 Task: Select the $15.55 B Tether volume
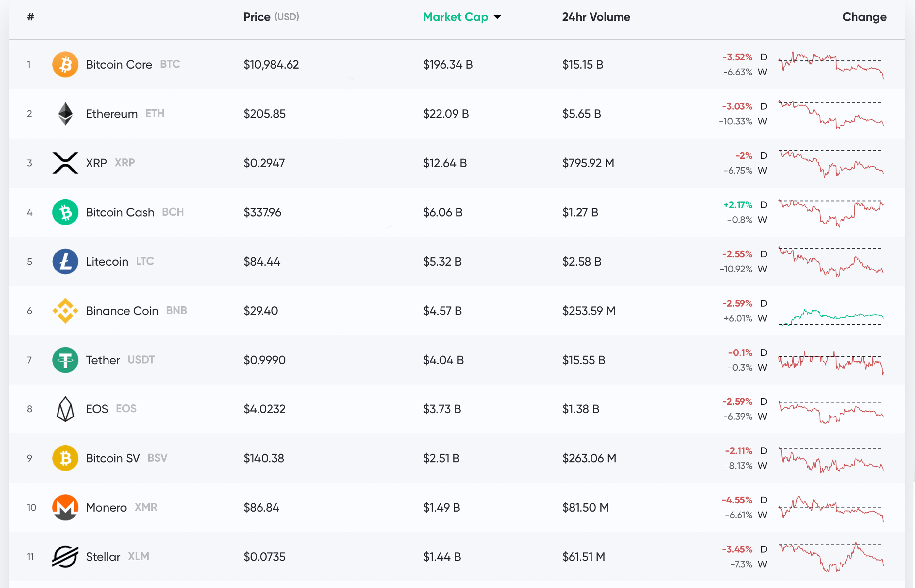(584, 360)
